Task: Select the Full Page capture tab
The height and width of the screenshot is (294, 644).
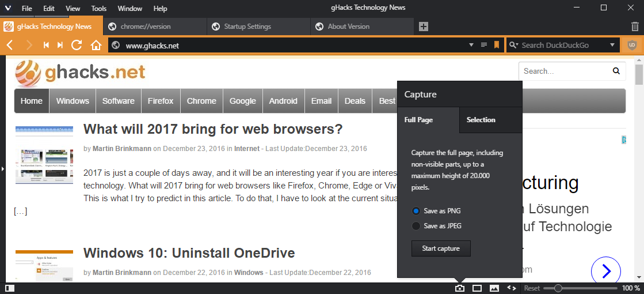Action: click(x=428, y=120)
